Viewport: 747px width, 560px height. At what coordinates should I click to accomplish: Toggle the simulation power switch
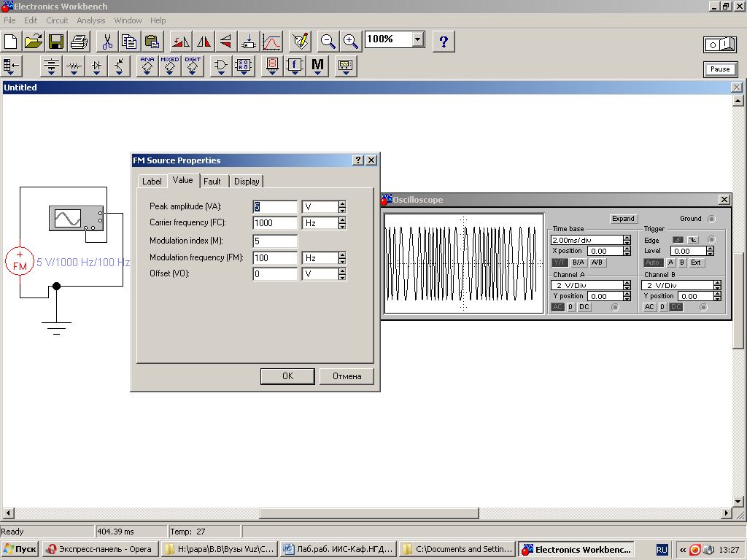719,44
